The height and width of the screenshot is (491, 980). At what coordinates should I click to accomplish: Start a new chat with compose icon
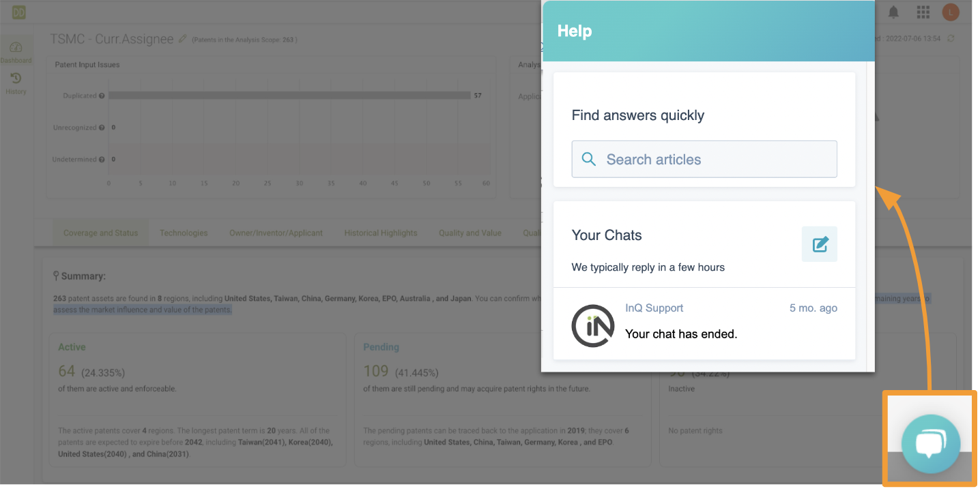click(820, 244)
